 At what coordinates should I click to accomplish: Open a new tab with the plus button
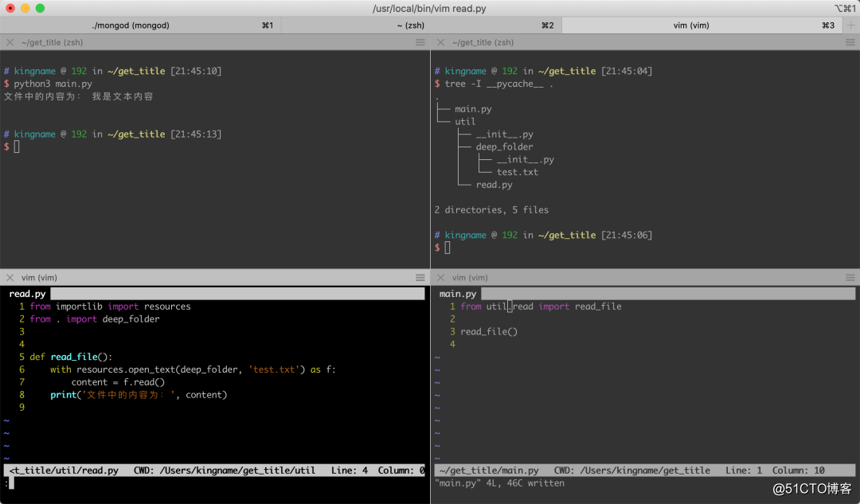850,25
